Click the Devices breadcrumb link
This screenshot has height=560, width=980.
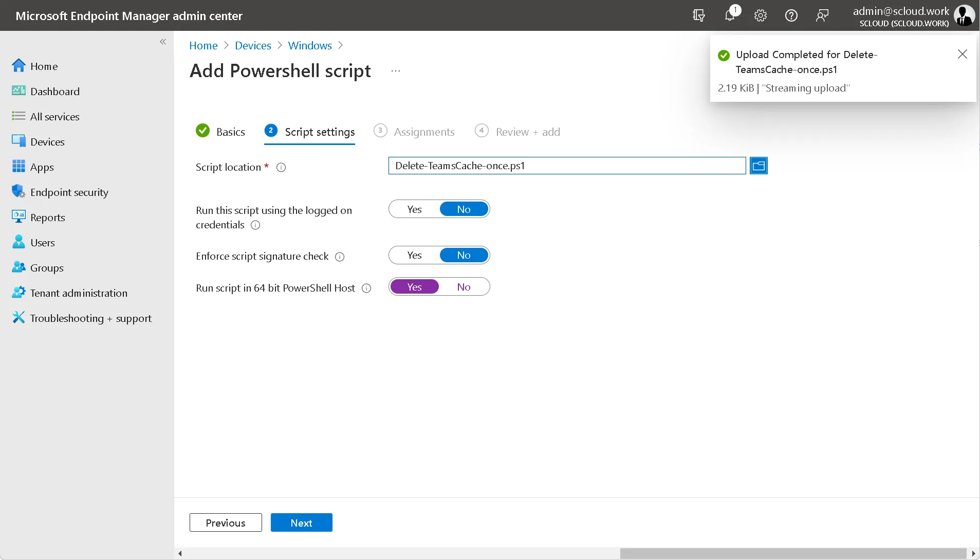tap(253, 45)
